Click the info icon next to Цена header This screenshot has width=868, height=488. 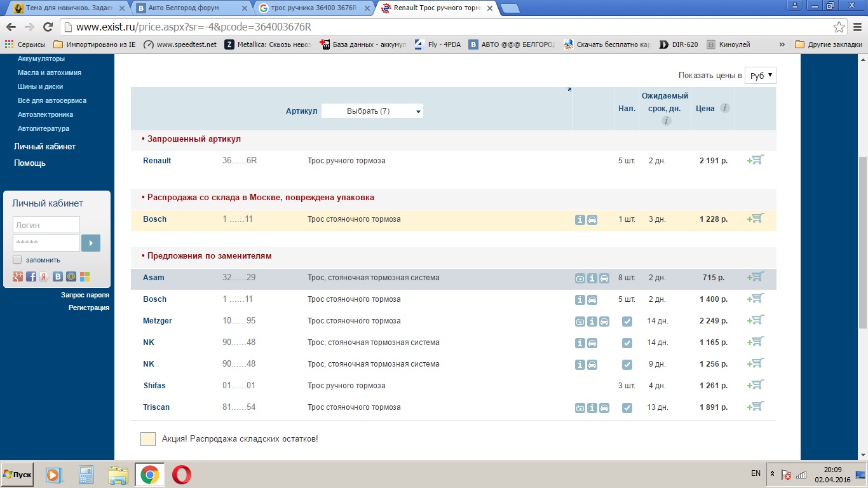coord(724,108)
